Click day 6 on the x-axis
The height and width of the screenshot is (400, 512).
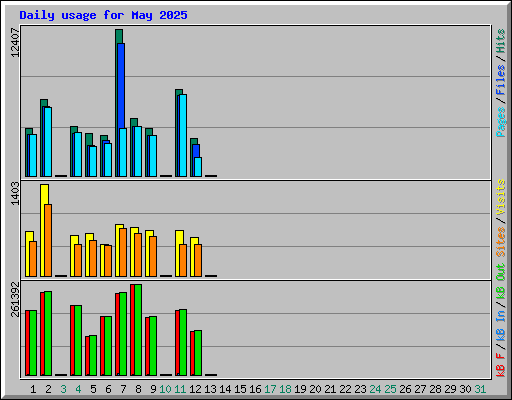coord(108,389)
